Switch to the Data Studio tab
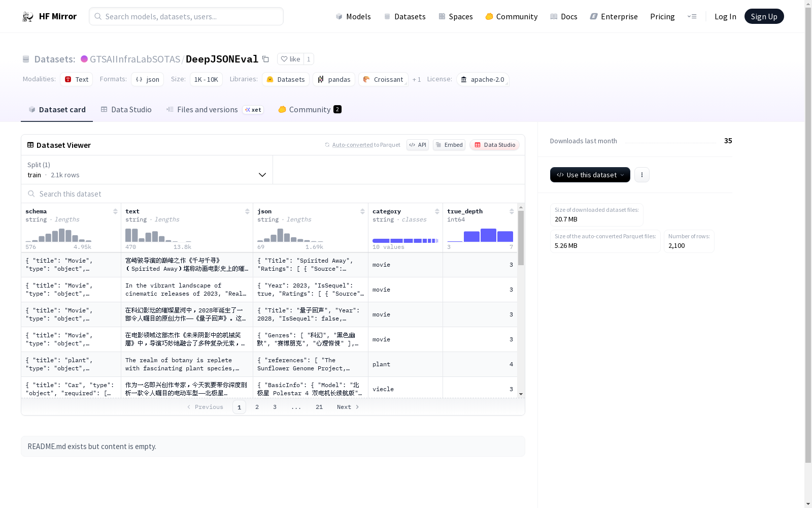 pyautogui.click(x=126, y=110)
